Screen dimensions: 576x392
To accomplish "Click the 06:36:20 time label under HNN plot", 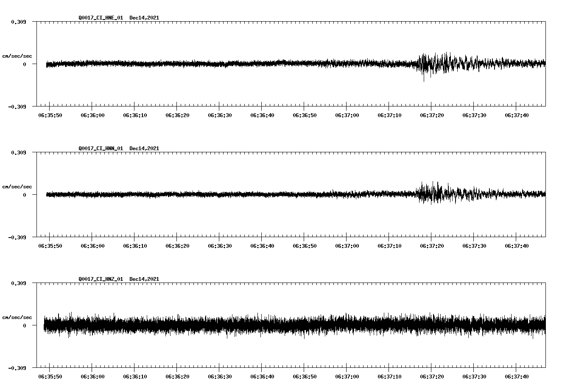I will pos(177,246).
